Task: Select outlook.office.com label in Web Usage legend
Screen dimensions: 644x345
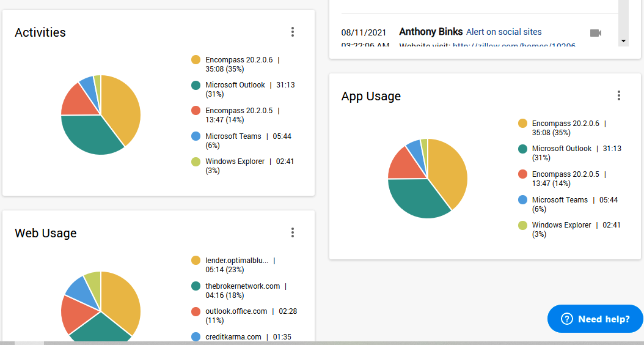Action: tap(236, 311)
